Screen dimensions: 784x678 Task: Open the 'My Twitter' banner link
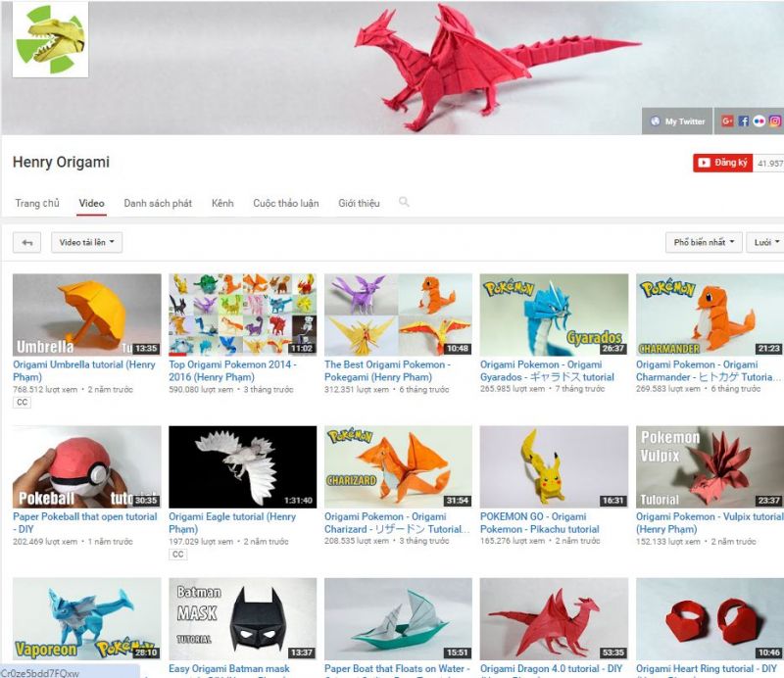point(678,121)
